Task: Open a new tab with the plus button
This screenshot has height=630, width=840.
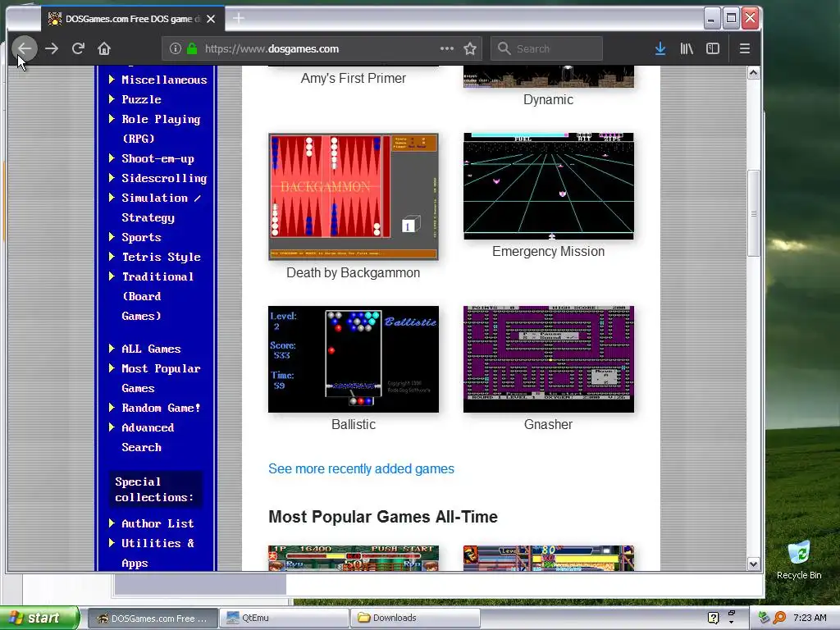Action: 239,19
